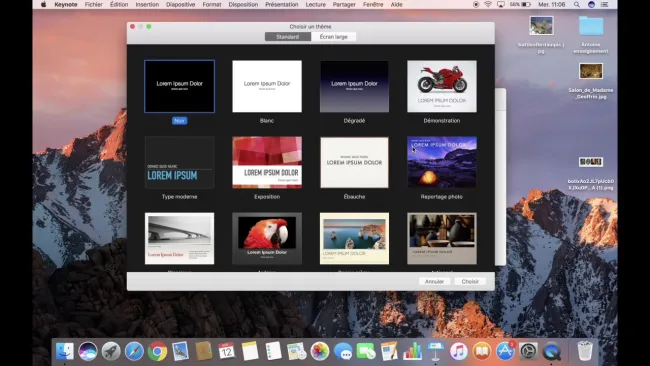Open Calendar icon showing 12

227,351
